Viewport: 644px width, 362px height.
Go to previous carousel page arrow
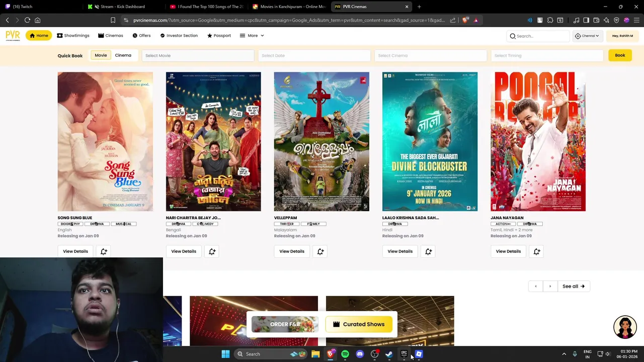pyautogui.click(x=535, y=286)
